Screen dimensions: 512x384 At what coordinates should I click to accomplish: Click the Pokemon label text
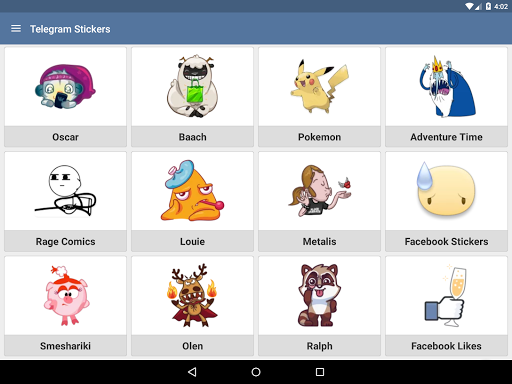pos(319,137)
